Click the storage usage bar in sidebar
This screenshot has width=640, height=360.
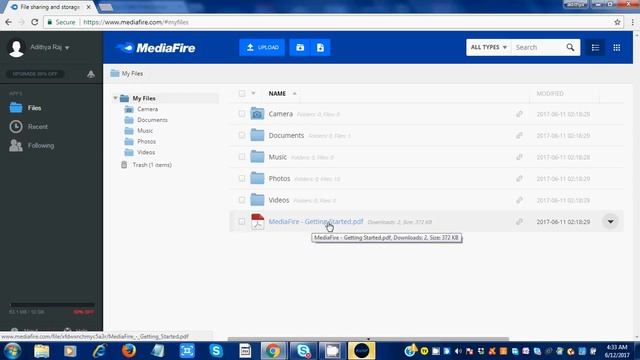click(52, 304)
